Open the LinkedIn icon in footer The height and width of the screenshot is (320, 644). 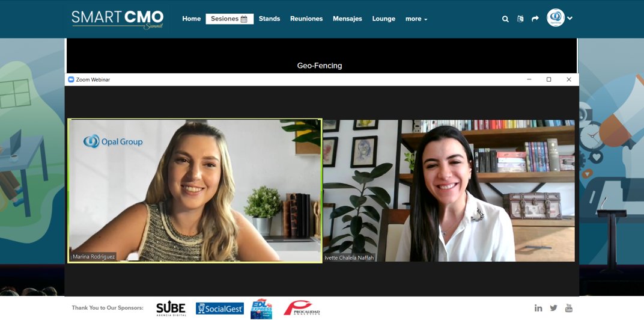point(538,308)
